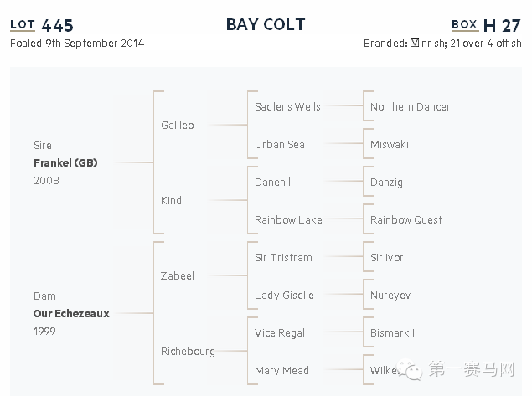Viewport: 532px width, 396px height.
Task: Click Urban Sea ancestor entry
Action: point(280,145)
